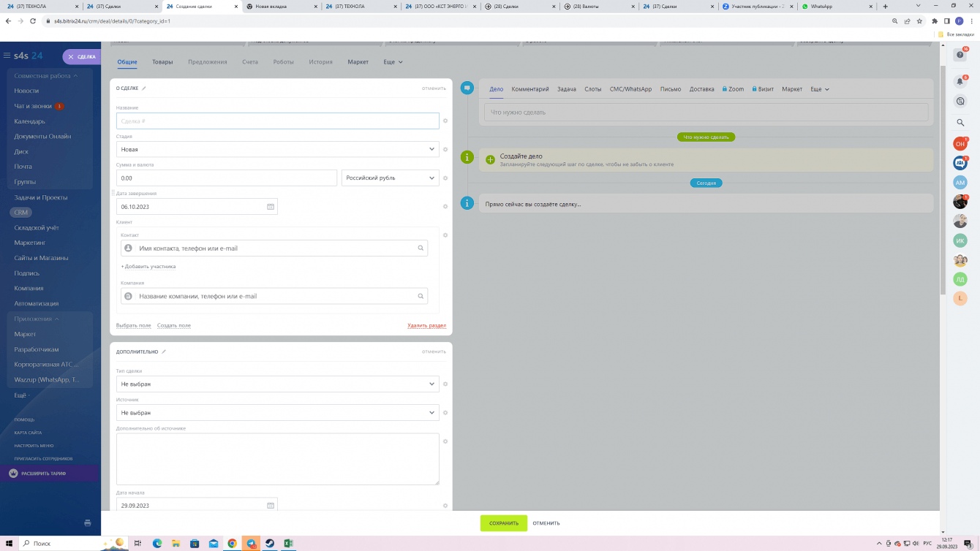Toggle the hamburger menu beside s4s 24

point(7,56)
